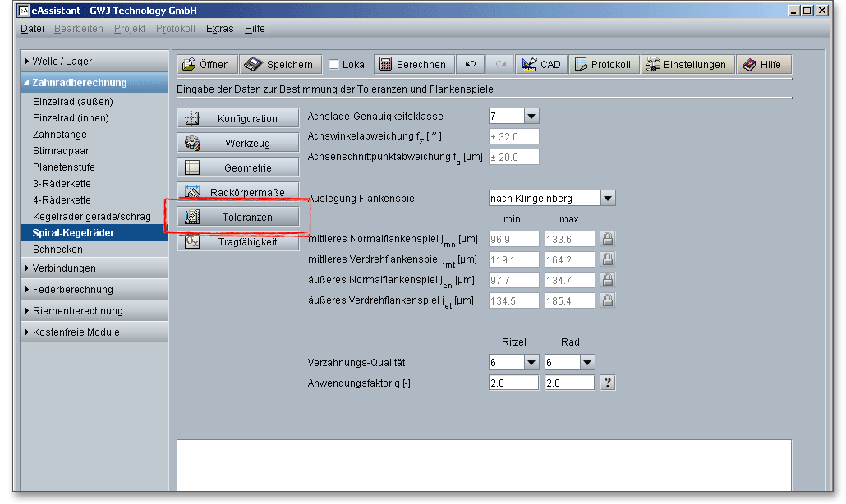Run calculation with Berechnen button
This screenshot has width=846, height=504.
click(x=412, y=65)
